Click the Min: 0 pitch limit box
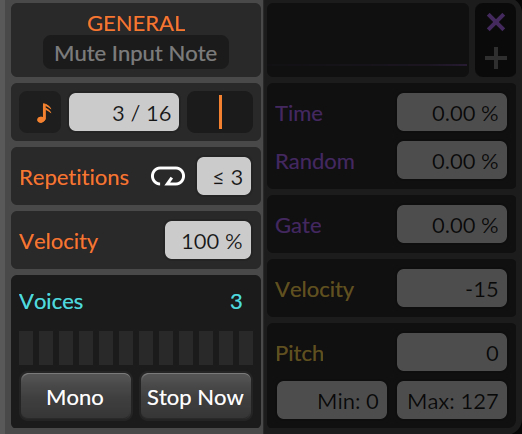Viewport: 522px width, 434px height. 332,400
